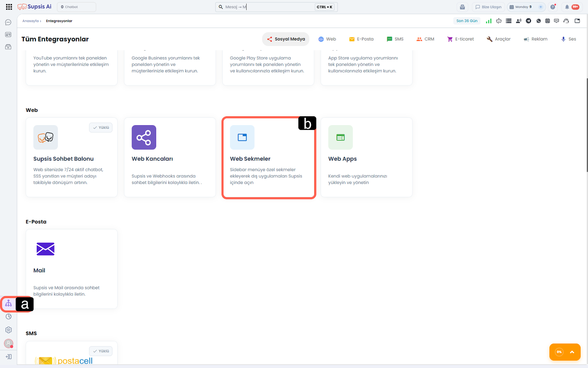Open the reports pie chart icon
The image size is (588, 368).
pyautogui.click(x=8, y=316)
